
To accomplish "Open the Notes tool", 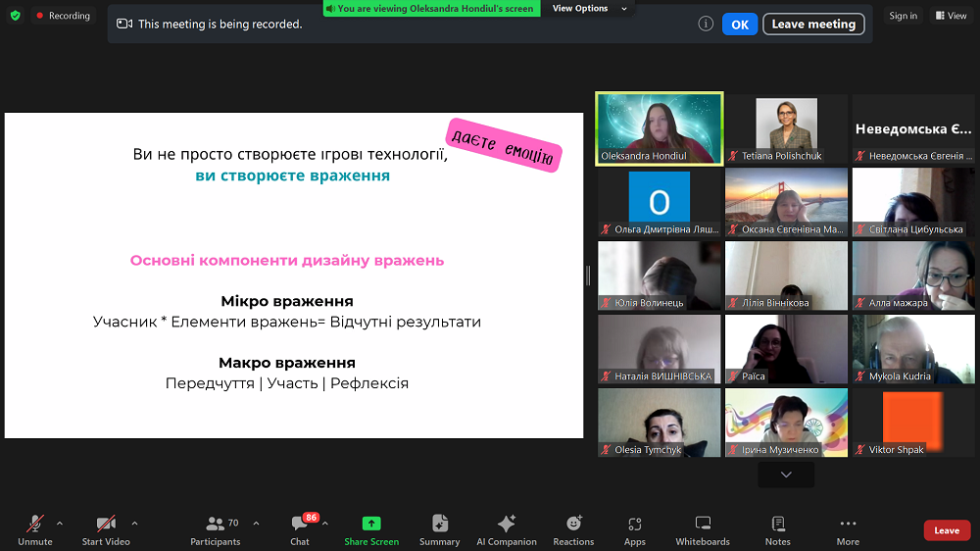I will [x=778, y=524].
